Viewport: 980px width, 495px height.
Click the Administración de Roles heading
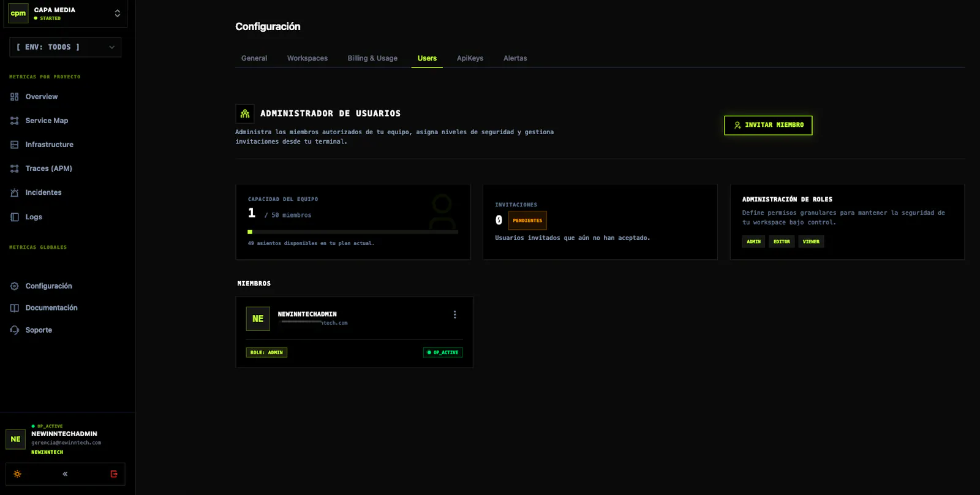point(787,199)
